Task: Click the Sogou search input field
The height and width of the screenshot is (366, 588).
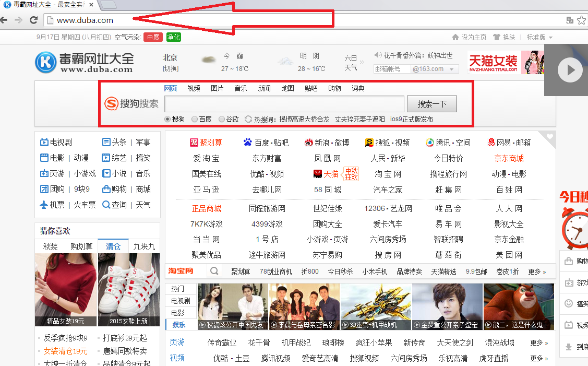Action: (x=284, y=104)
